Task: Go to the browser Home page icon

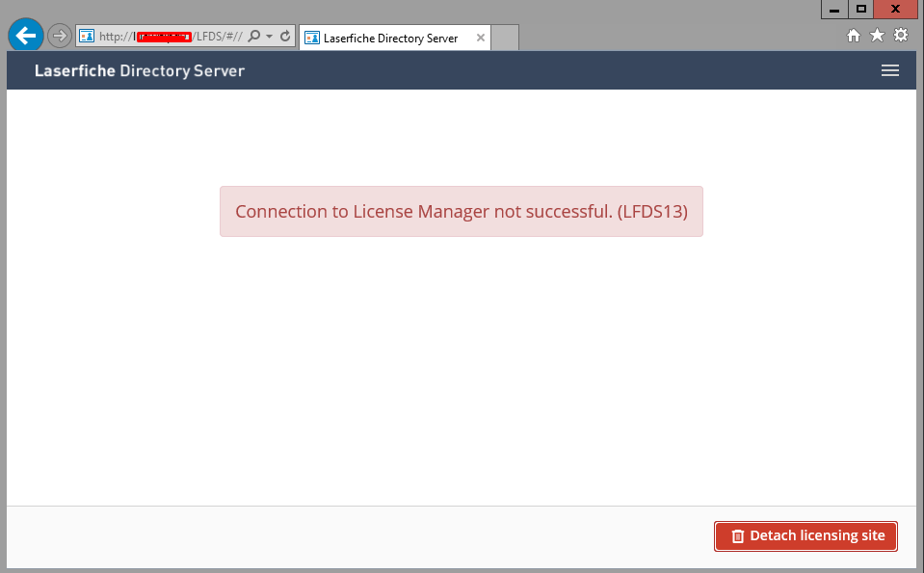Action: [x=854, y=36]
